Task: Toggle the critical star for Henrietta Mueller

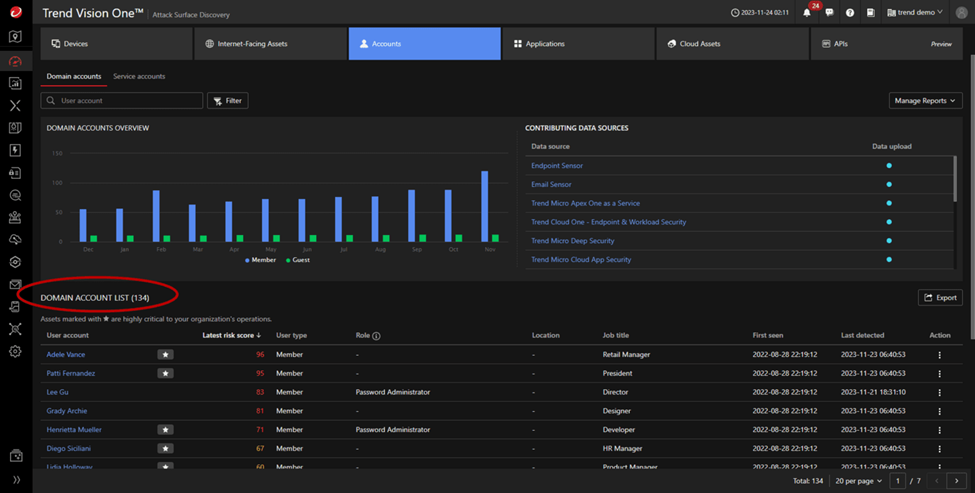Action: click(x=165, y=430)
